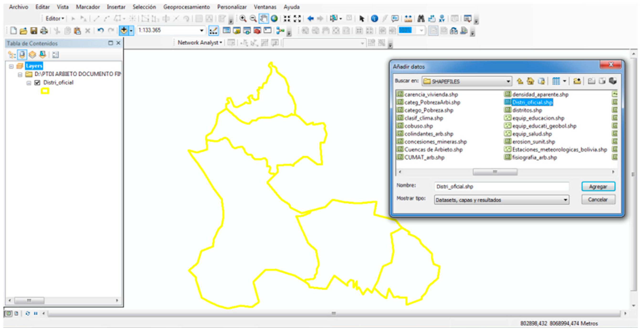Open the Buscar en SHAPEFILES dropdown
The height and width of the screenshot is (333, 644).
508,81
